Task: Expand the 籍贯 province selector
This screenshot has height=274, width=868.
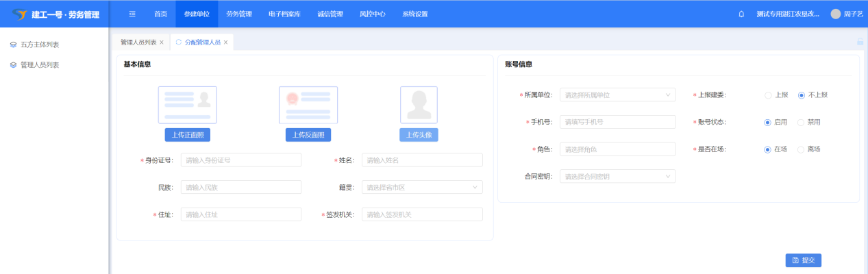Action: [421, 187]
